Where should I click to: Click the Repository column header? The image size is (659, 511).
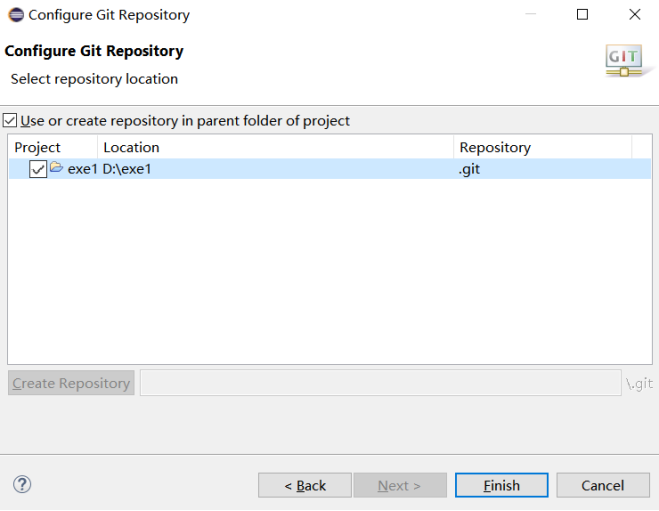543,148
